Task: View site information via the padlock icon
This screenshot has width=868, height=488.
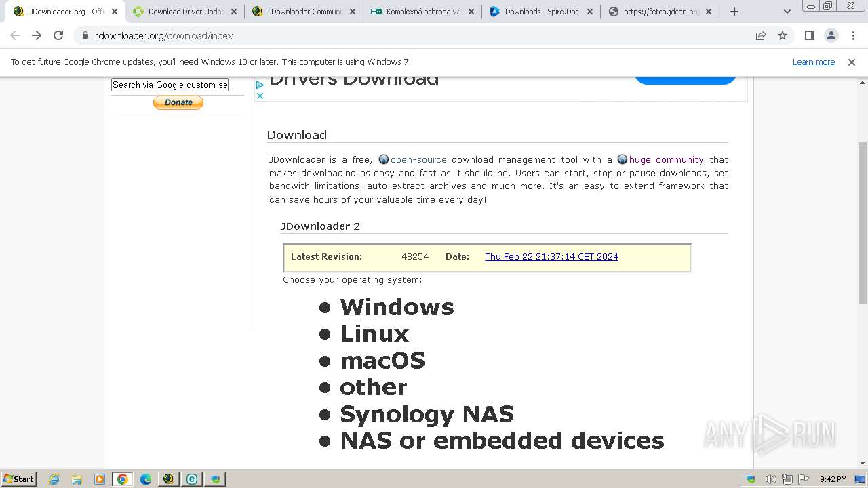Action: [85, 35]
